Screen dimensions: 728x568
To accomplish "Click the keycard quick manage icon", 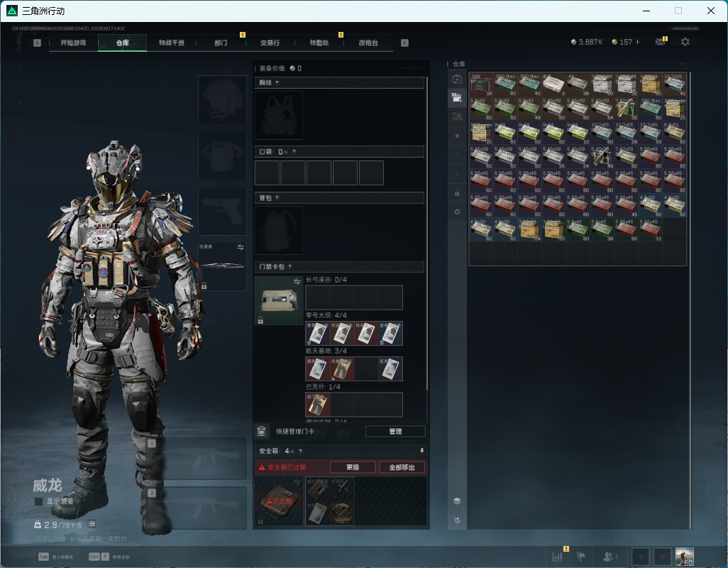I will pyautogui.click(x=261, y=432).
